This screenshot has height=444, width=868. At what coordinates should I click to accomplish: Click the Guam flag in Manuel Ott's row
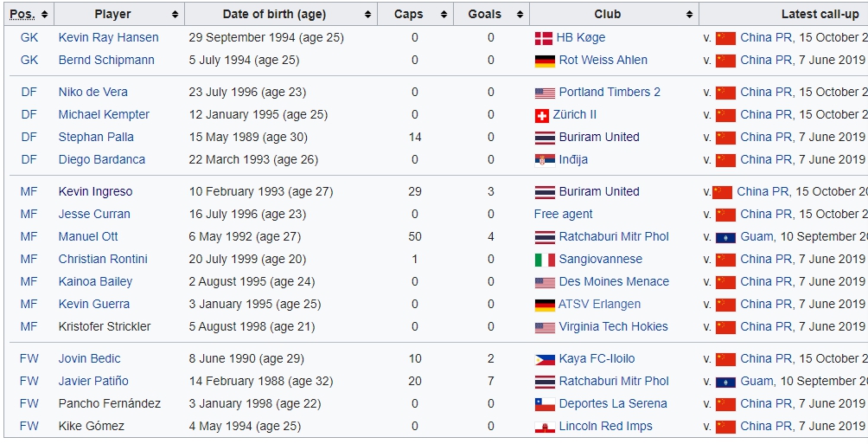(725, 237)
